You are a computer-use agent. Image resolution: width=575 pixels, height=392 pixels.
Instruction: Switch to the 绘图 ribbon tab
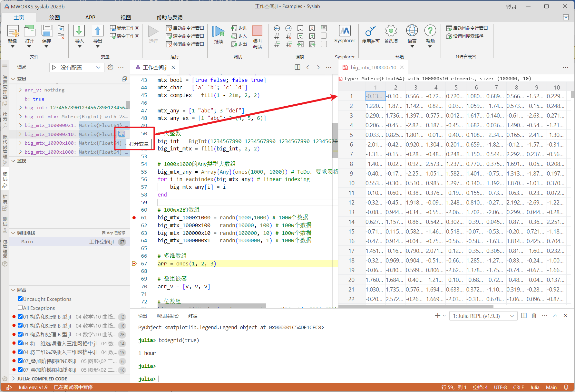click(x=54, y=17)
